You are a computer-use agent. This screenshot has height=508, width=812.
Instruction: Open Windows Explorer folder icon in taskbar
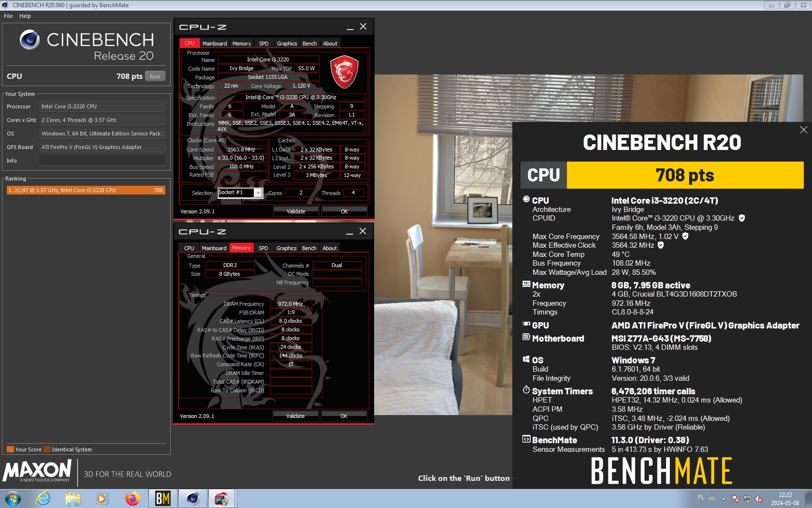coord(73,498)
